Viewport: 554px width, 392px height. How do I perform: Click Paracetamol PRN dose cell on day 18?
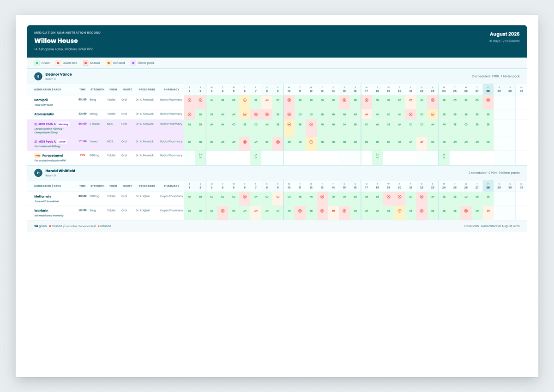tap(377, 157)
